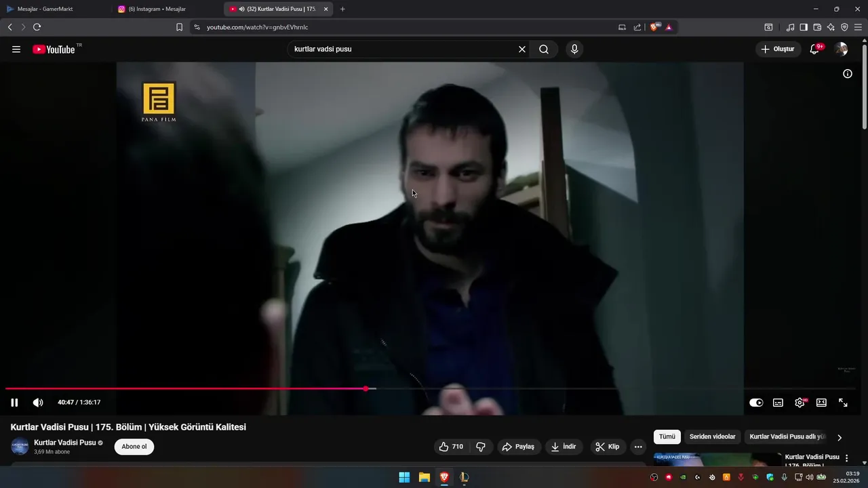This screenshot has width=868, height=488.
Task: Open the system volume tray icon
Action: click(809, 477)
